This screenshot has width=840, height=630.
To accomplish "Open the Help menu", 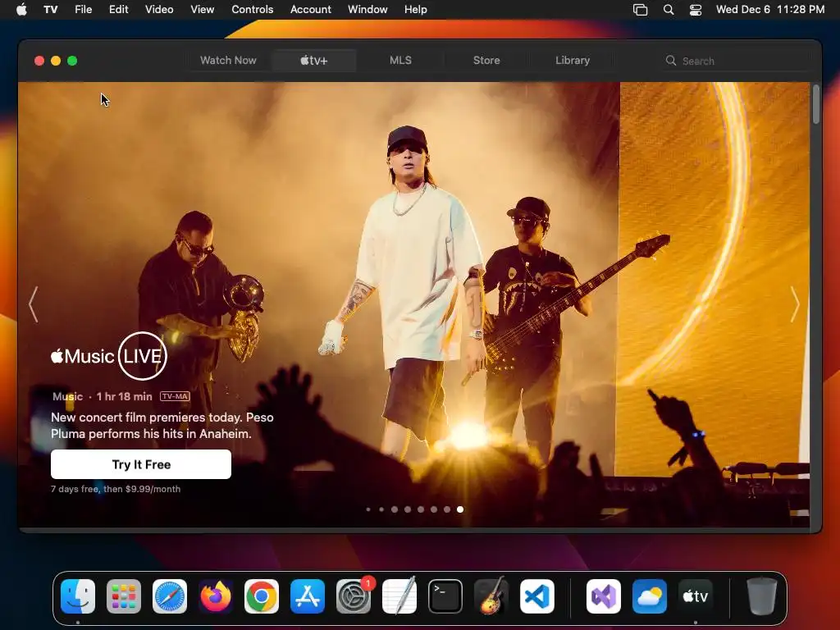I will point(415,9).
